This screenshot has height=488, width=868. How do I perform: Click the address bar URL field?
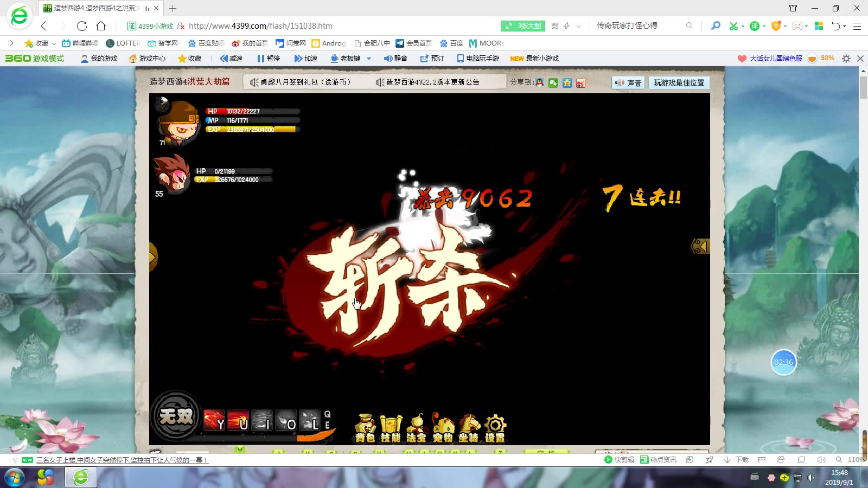pyautogui.click(x=260, y=26)
